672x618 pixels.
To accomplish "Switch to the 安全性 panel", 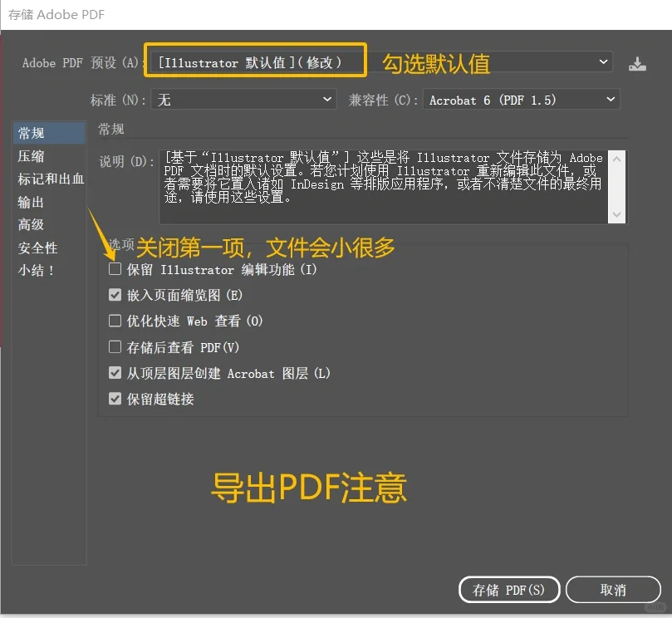I will pyautogui.click(x=37, y=248).
